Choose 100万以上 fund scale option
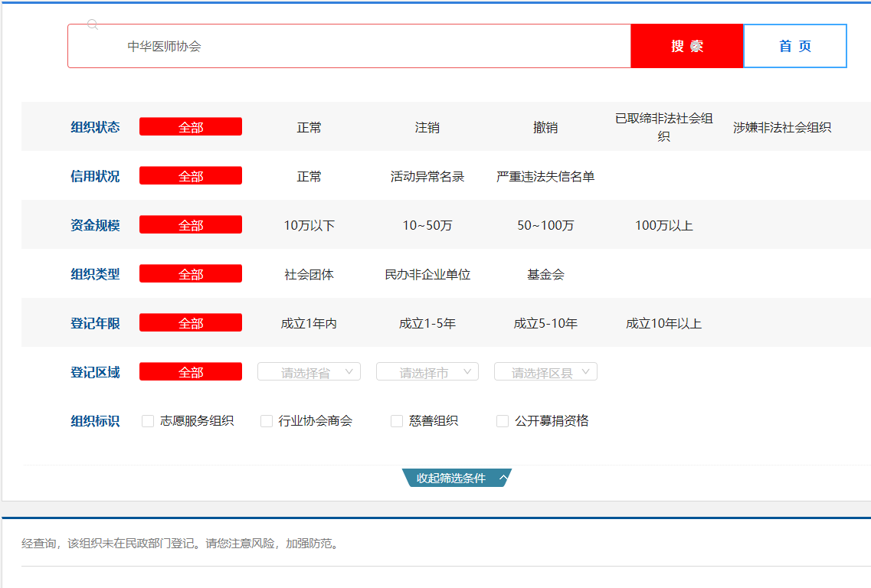The image size is (871, 588). (663, 226)
